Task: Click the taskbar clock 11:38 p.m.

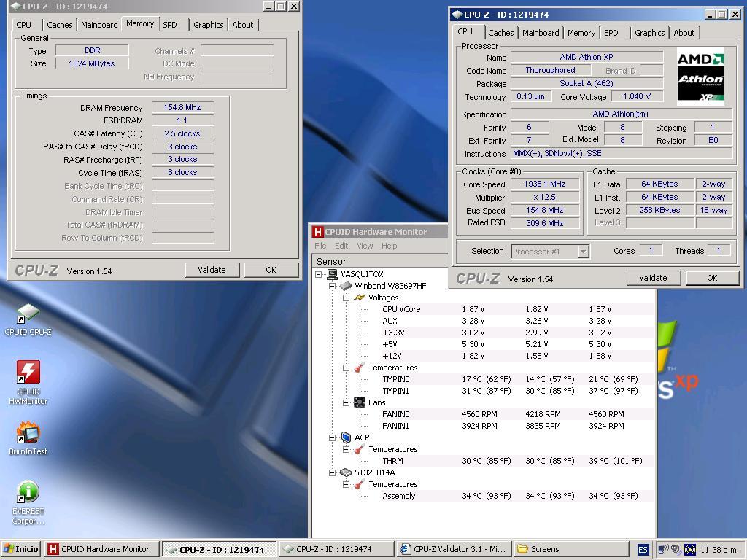Action: pos(720,550)
